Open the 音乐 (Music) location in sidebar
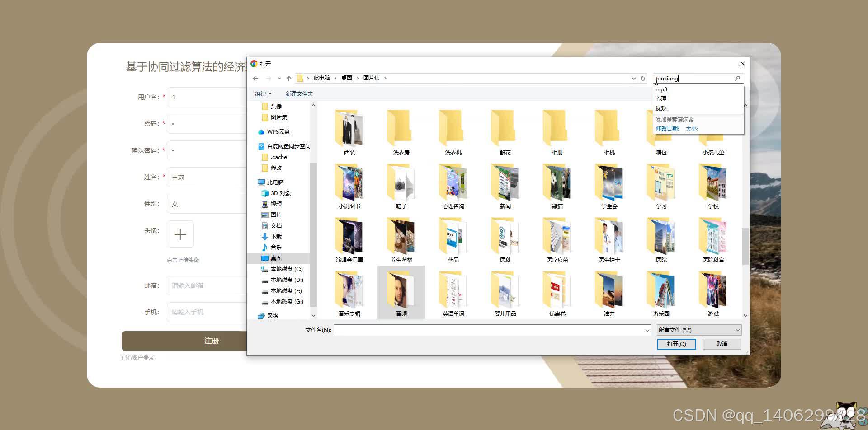This screenshot has height=430, width=868. coord(276,247)
